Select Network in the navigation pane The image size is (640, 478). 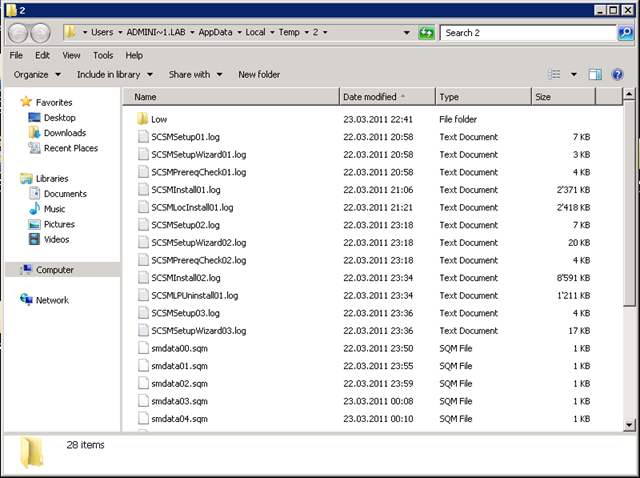(52, 300)
